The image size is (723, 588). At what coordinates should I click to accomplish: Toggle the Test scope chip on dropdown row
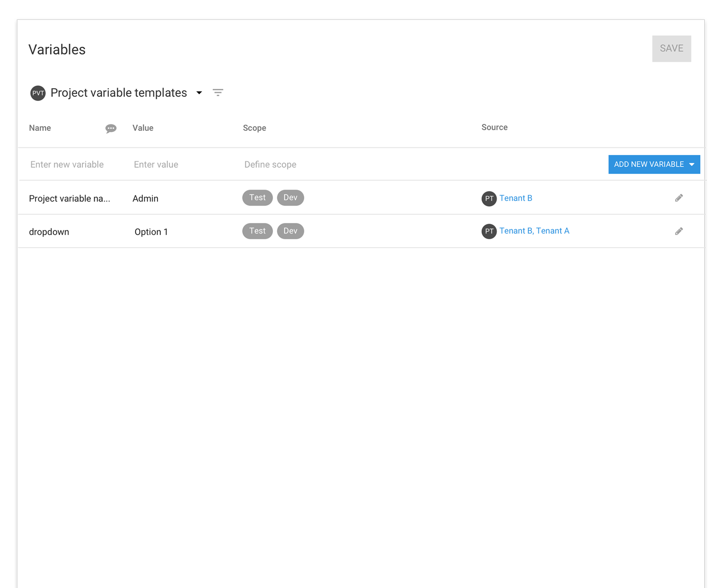[258, 231]
